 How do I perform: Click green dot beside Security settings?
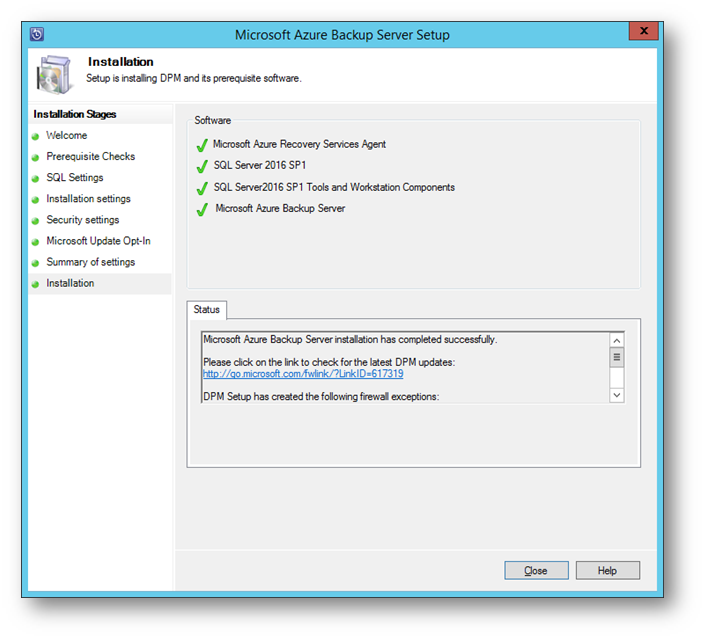pyautogui.click(x=36, y=221)
